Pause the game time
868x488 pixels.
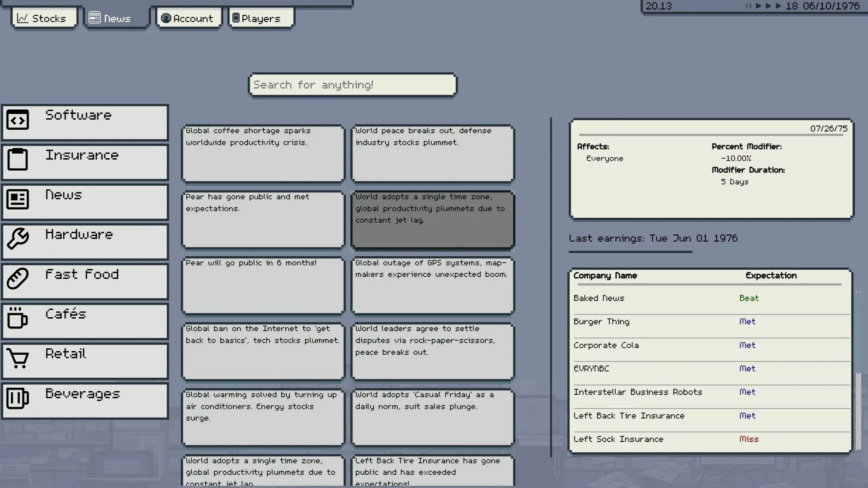[x=748, y=6]
